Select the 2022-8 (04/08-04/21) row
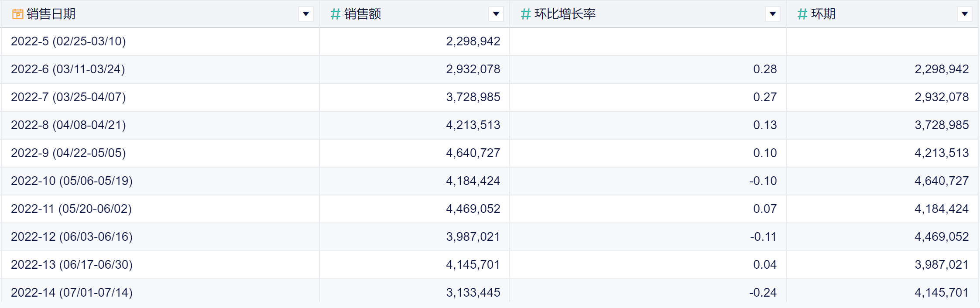This screenshot has height=308, width=980. click(x=69, y=125)
